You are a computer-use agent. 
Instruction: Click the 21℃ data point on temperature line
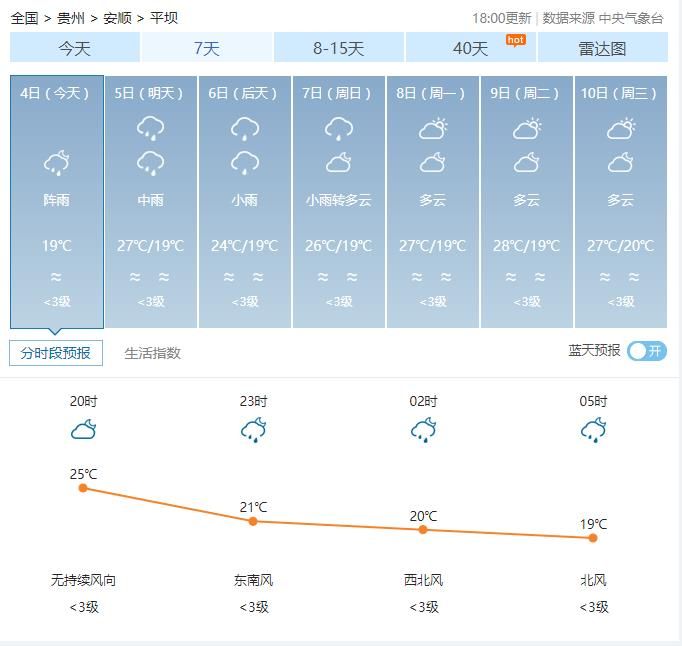tap(253, 521)
